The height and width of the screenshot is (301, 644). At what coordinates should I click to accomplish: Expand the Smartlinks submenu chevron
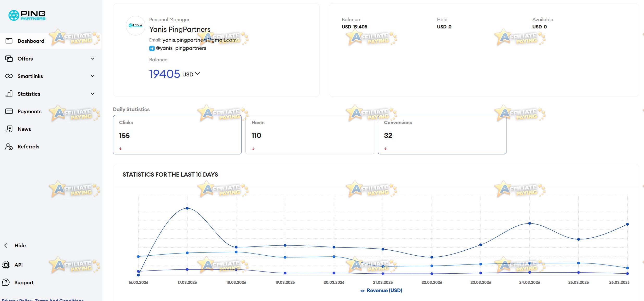pyautogui.click(x=92, y=76)
